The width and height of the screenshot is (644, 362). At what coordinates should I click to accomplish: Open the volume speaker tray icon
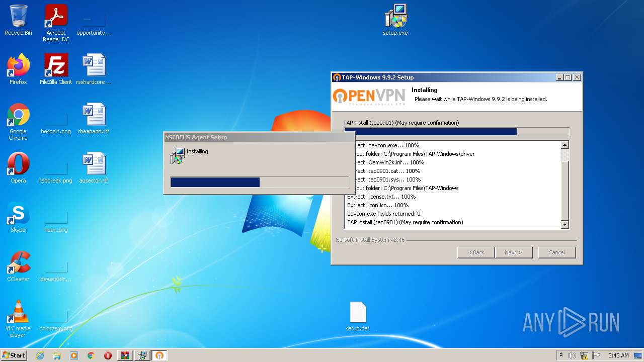coord(572,355)
